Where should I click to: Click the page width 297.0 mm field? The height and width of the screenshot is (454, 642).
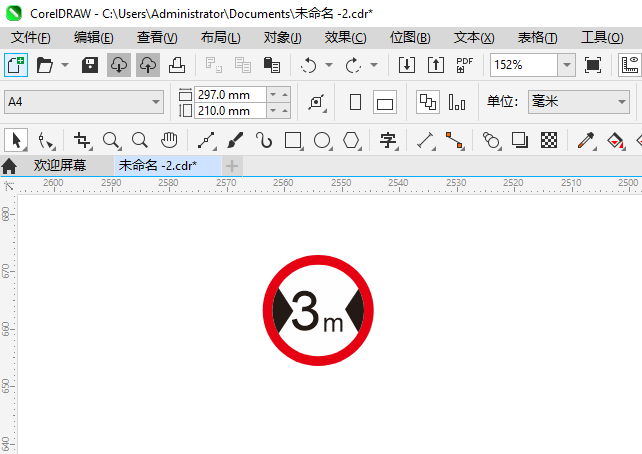pyautogui.click(x=230, y=95)
